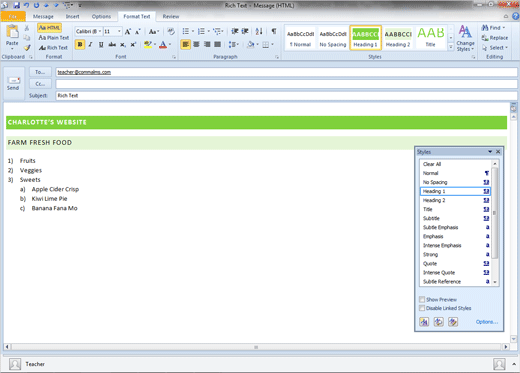Click the Shrink Font icon
The width and height of the screenshot is (520, 373).
point(137,32)
